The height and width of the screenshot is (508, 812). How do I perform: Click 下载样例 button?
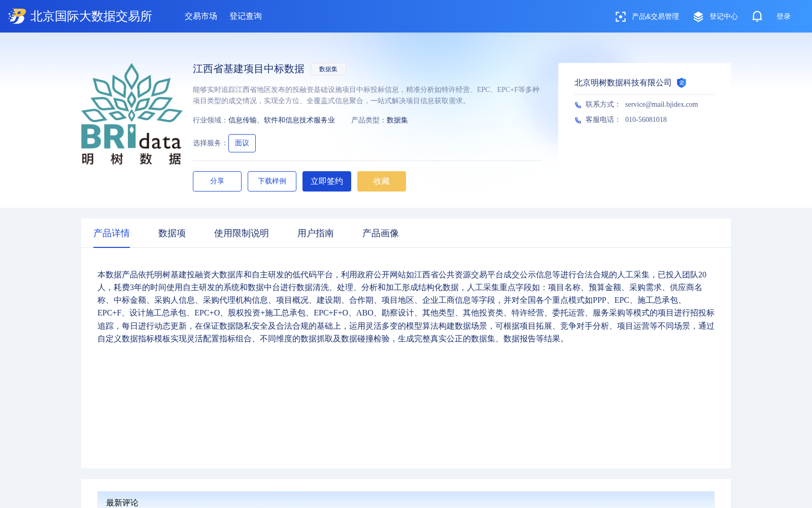coord(272,181)
